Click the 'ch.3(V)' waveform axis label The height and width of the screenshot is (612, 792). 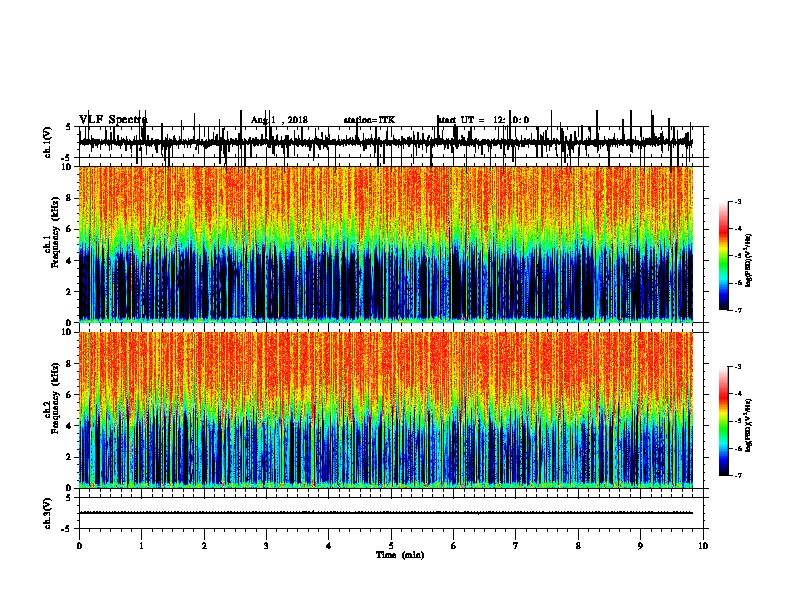tap(47, 513)
